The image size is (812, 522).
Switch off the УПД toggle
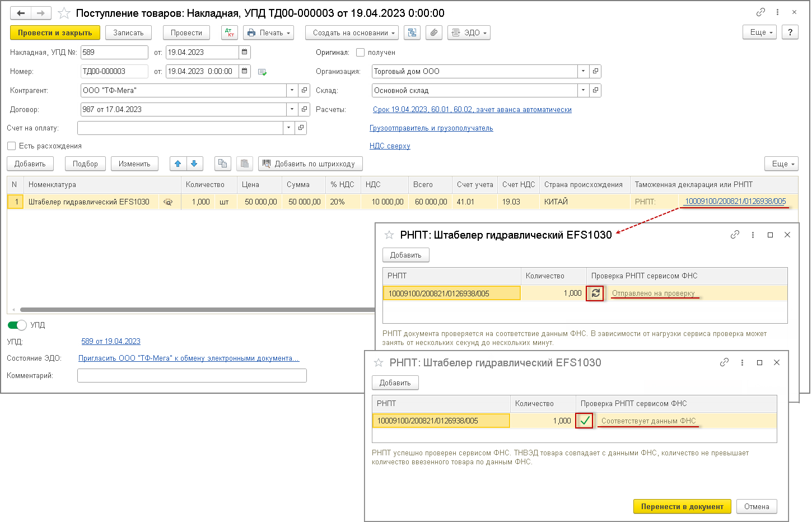(x=17, y=325)
